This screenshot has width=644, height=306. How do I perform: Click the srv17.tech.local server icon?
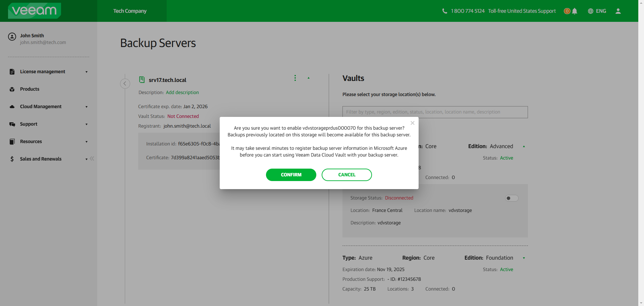click(142, 80)
